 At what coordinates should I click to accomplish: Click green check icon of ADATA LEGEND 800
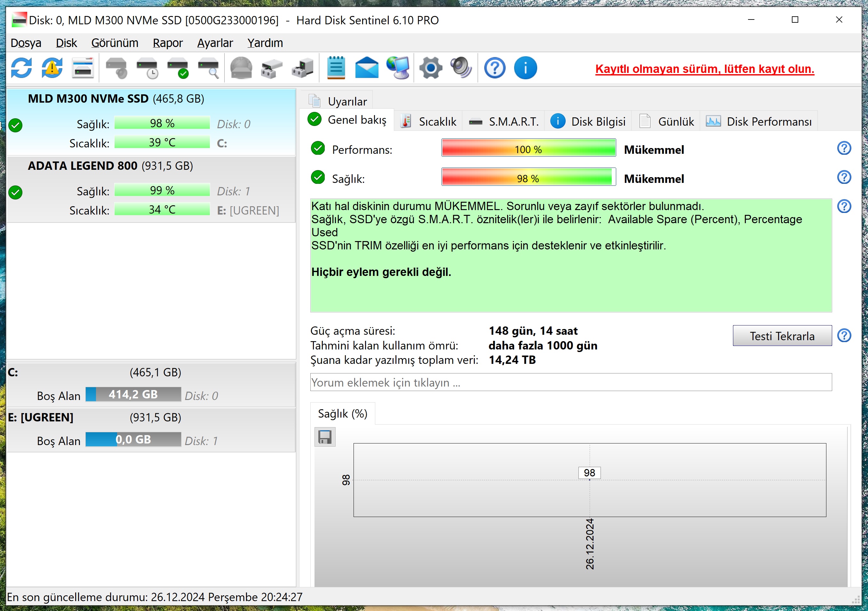coord(15,192)
